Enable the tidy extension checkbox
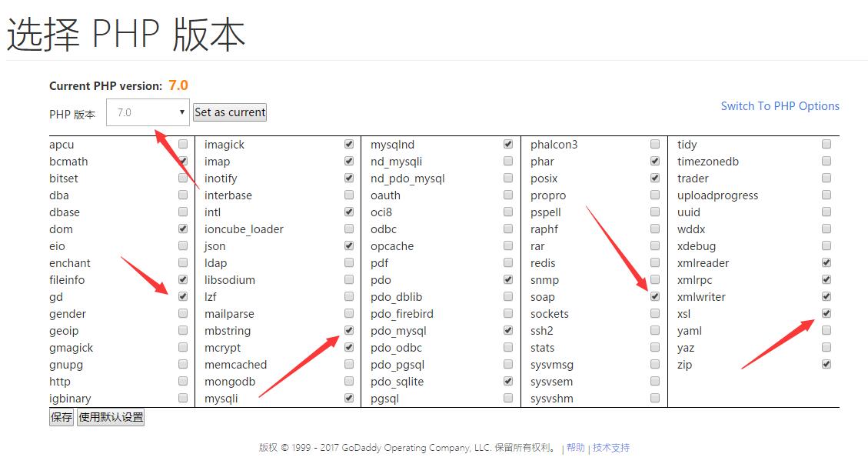This screenshot has width=868, height=464. [826, 144]
